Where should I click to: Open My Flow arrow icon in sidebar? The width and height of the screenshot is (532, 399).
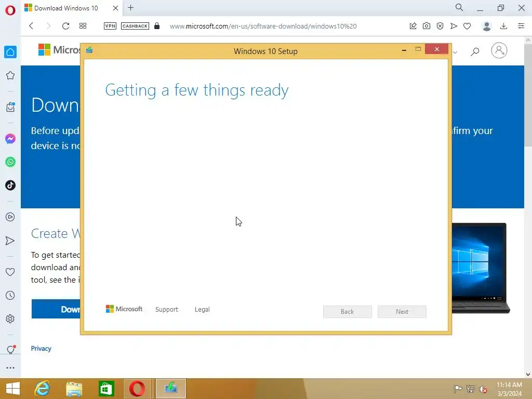tap(10, 241)
